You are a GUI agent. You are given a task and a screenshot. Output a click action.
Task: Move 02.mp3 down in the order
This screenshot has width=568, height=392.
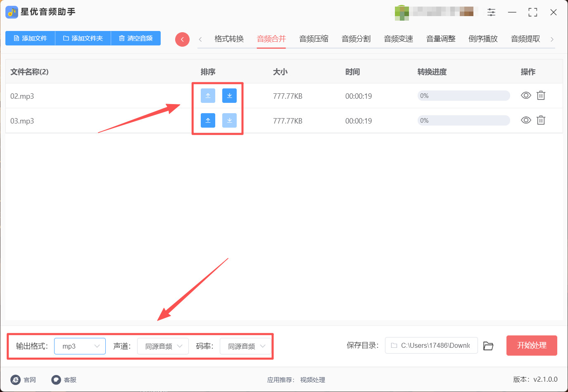229,95
